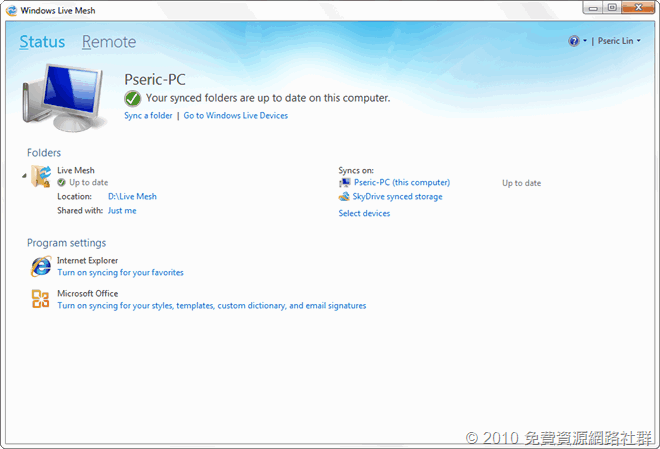
Task: Minimize the Windows Live Mesh window
Action: coord(593,8)
